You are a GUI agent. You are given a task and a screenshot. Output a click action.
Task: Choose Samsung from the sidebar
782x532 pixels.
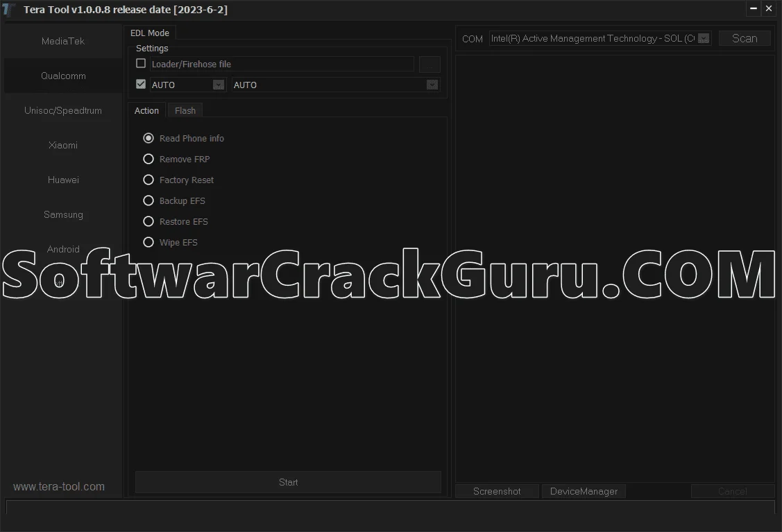[x=63, y=214]
